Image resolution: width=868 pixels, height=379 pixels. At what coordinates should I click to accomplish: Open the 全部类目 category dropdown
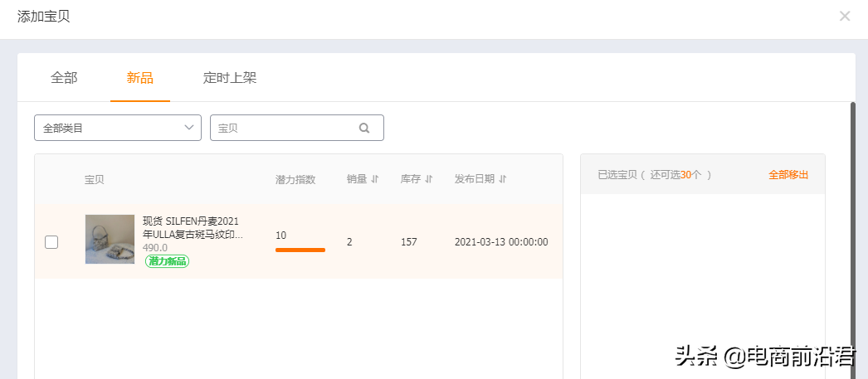pos(118,128)
